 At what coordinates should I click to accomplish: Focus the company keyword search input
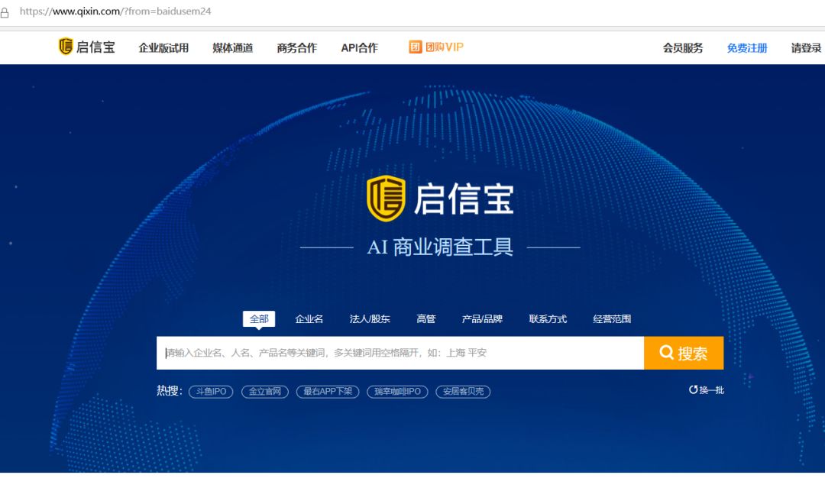tap(400, 353)
